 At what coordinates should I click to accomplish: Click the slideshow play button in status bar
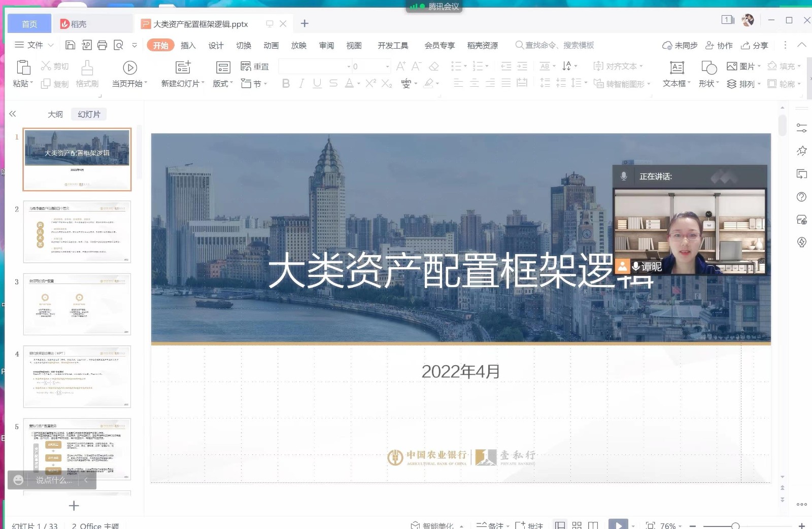[618, 524]
